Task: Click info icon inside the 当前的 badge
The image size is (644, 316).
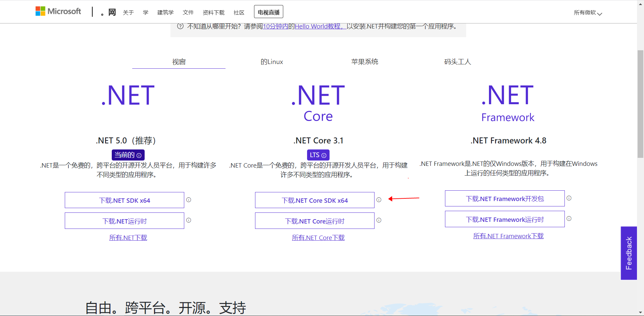Action: pos(139,155)
